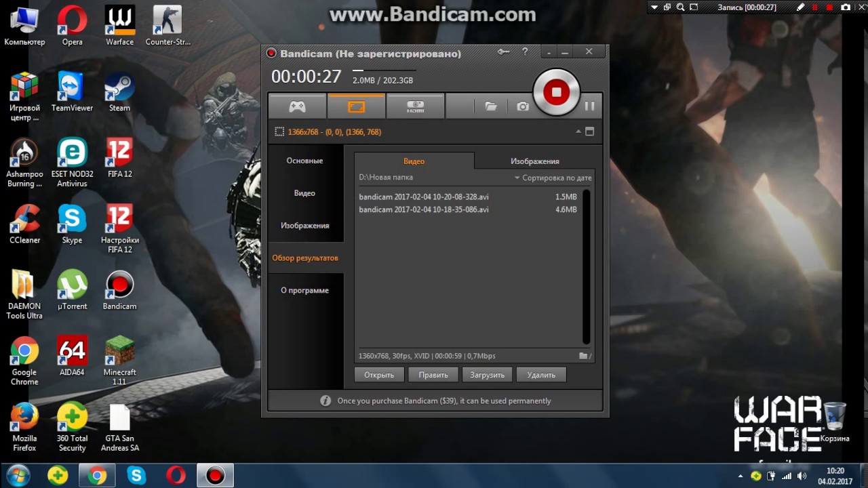868x488 pixels.
Task: Click the Opera taskbar icon
Action: click(x=176, y=476)
